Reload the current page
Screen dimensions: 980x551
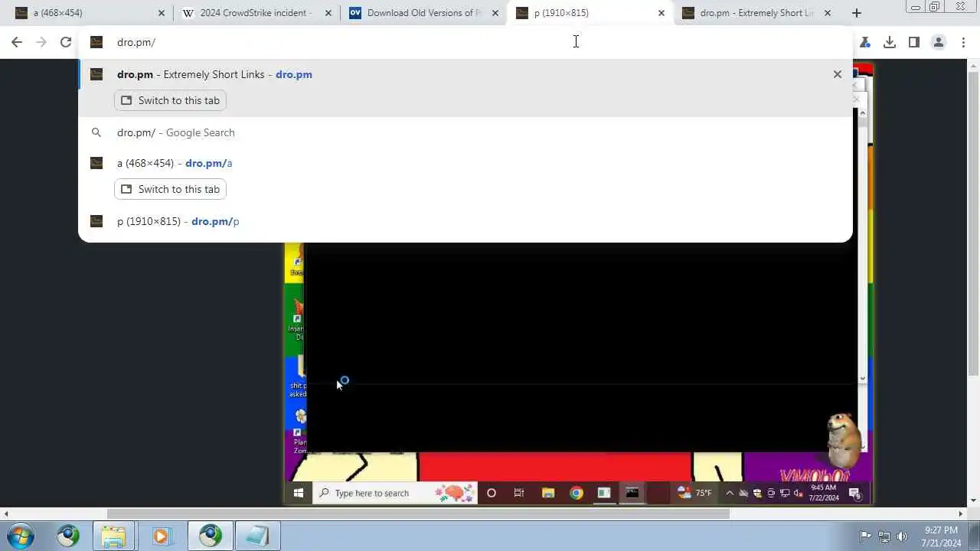pos(66,43)
